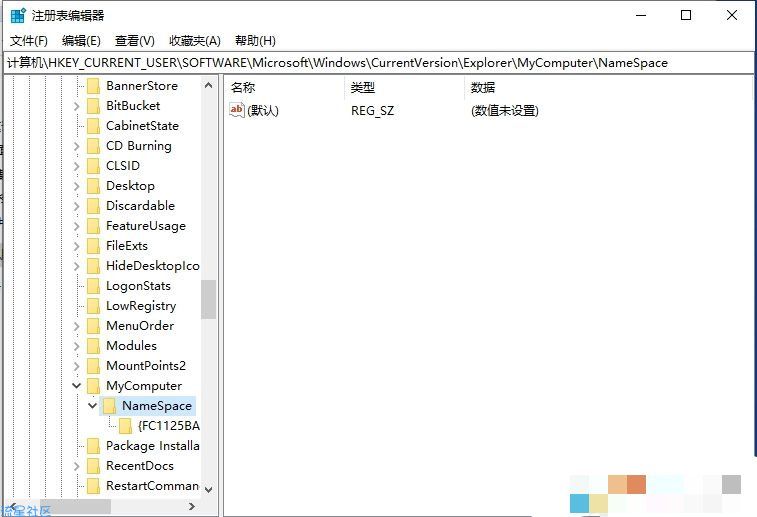Select the CabinetState folder icon
Screen dimensions: 757x517
93,126
